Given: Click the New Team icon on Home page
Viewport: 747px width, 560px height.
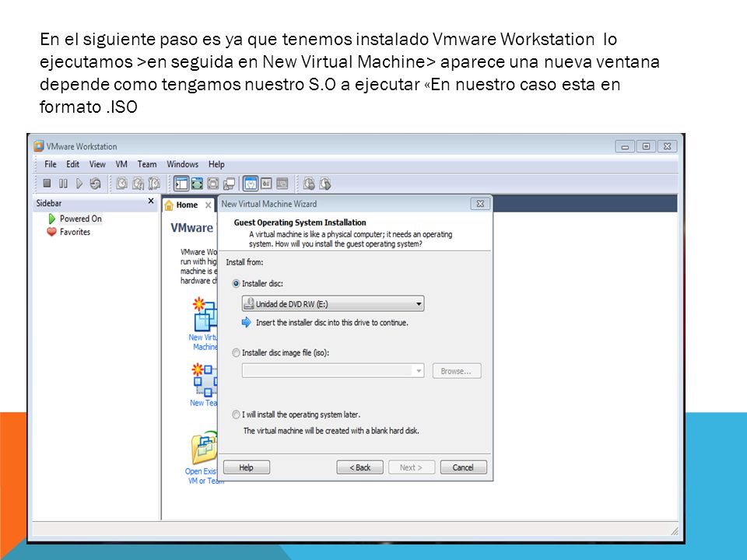Looking at the screenshot, I should [205, 380].
